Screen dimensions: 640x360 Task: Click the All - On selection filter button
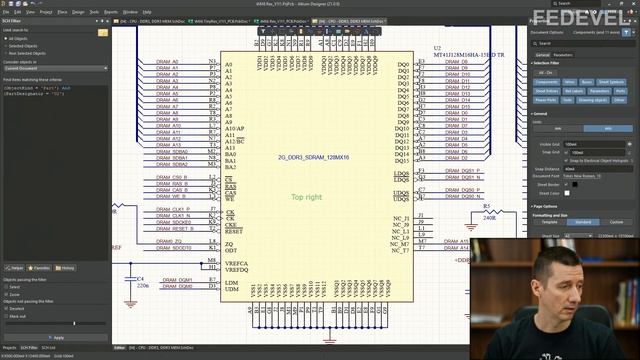(545, 73)
